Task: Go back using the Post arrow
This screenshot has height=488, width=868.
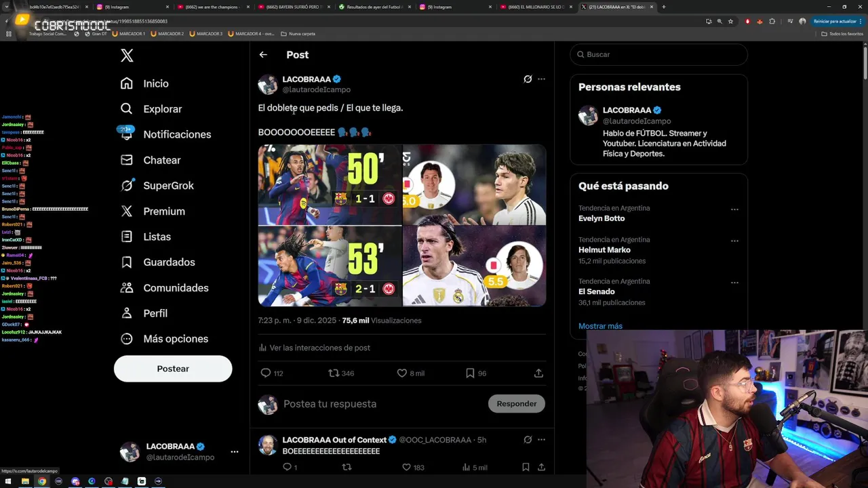Action: coord(263,55)
